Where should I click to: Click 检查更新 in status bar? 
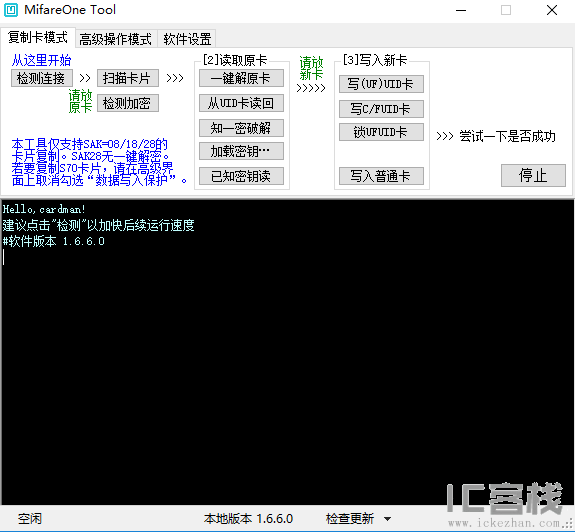point(349,518)
